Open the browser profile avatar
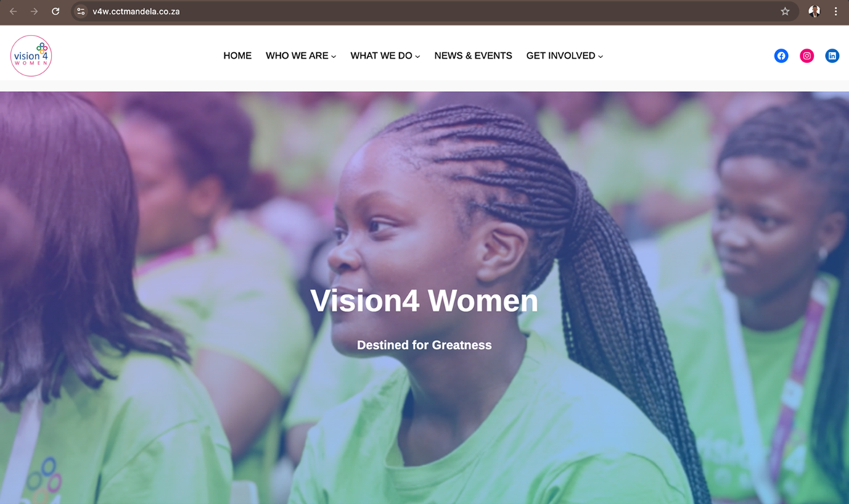The width and height of the screenshot is (849, 504). [x=813, y=12]
